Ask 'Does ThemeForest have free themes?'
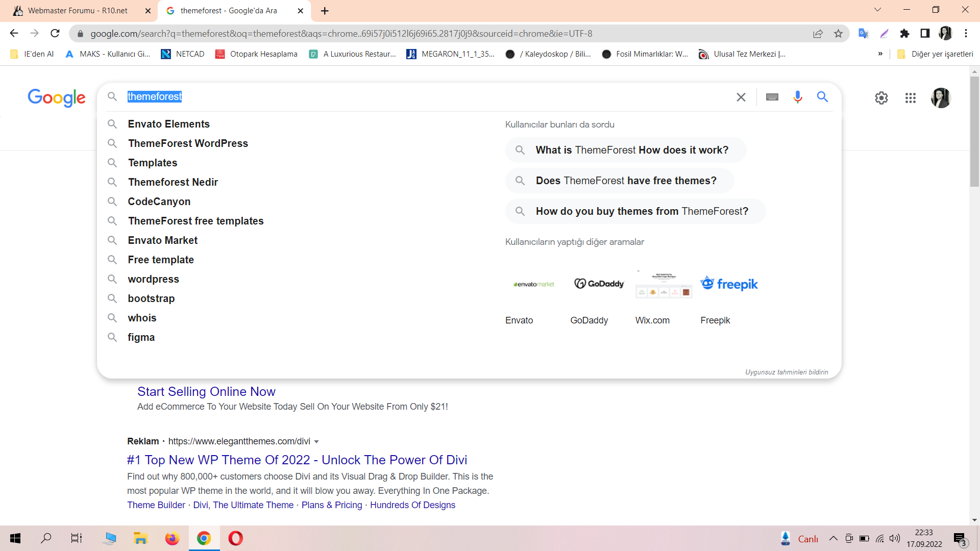This screenshot has width=980, height=551. pyautogui.click(x=620, y=181)
